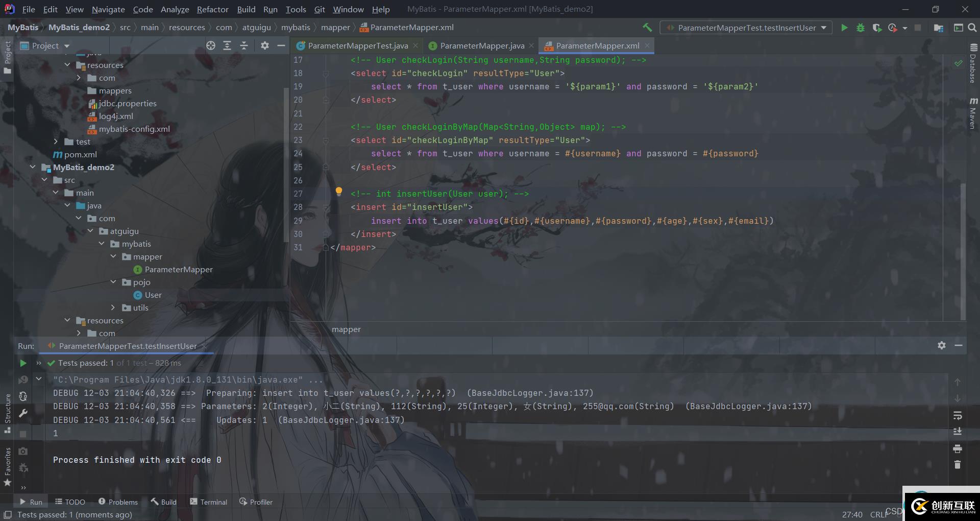Switch to ParameterMapper.java tab
This screenshot has width=980, height=521.
click(482, 45)
